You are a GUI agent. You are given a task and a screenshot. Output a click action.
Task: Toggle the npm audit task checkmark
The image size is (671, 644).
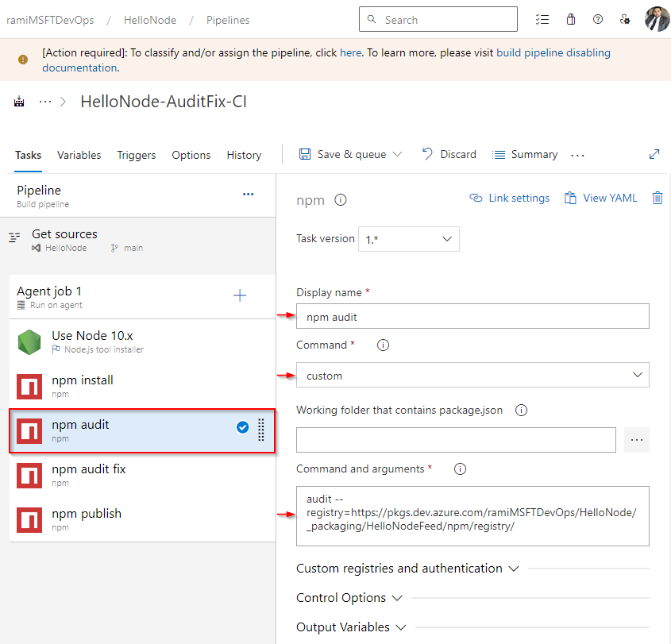(243, 428)
